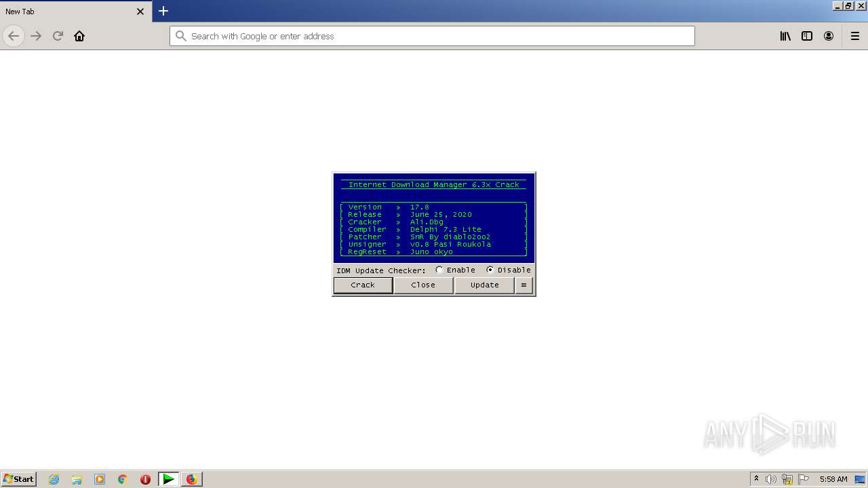Open a new tab with the plus button
Viewport: 868px width, 488px height.
[163, 11]
